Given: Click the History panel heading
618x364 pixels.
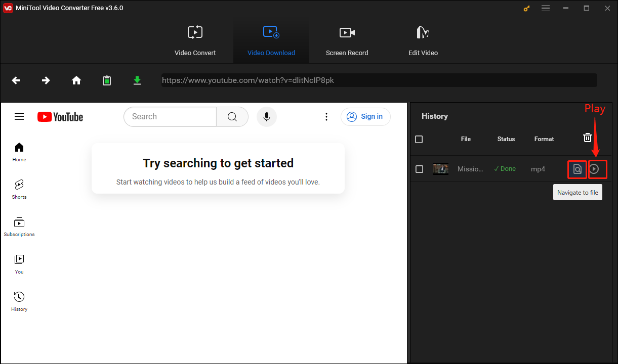Looking at the screenshot, I should click(435, 116).
